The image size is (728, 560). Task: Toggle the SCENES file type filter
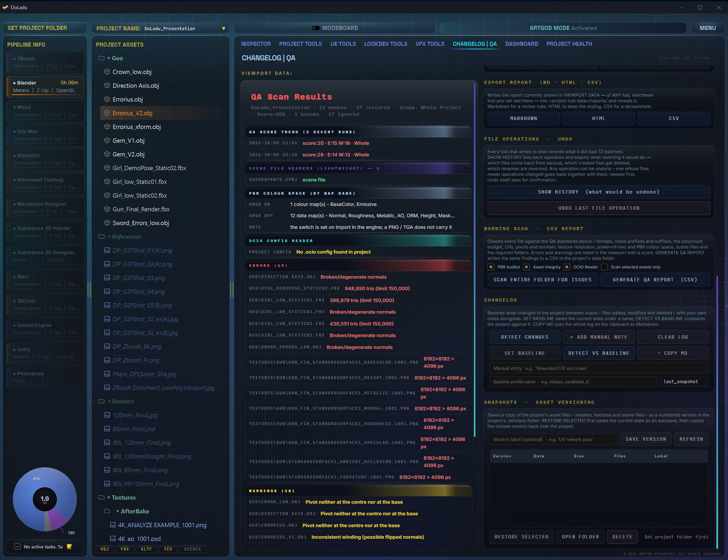pos(193,549)
